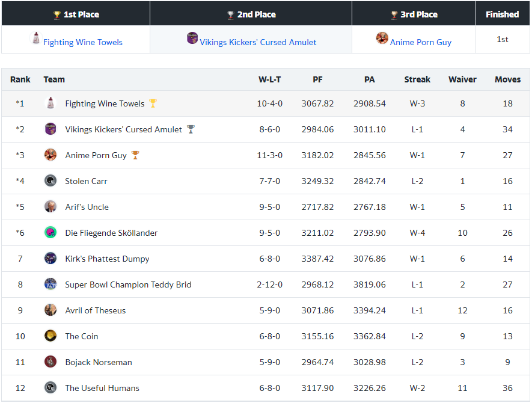Click Anime Porn Guy avatar in standings row
Image resolution: width=532 pixels, height=403 pixels.
click(x=50, y=155)
